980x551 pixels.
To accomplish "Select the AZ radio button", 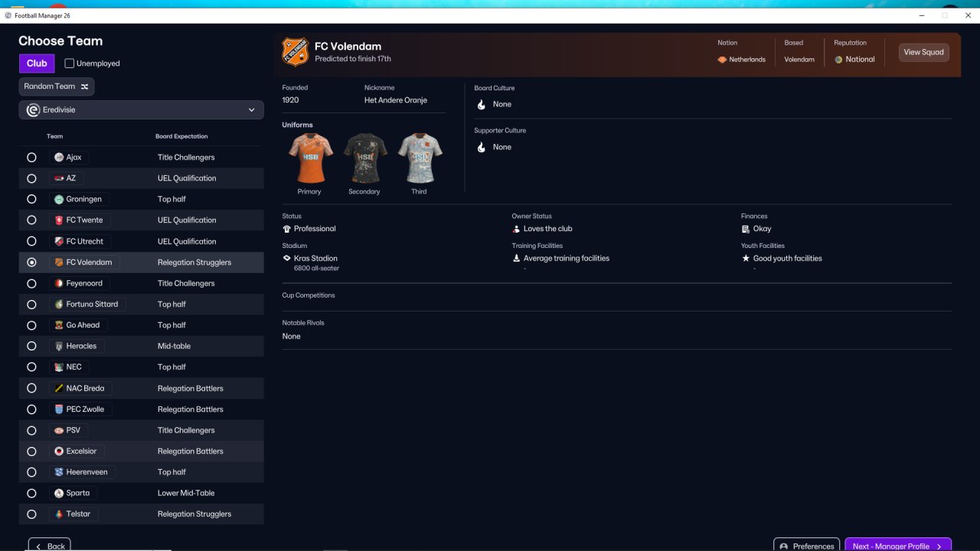I will pyautogui.click(x=31, y=178).
